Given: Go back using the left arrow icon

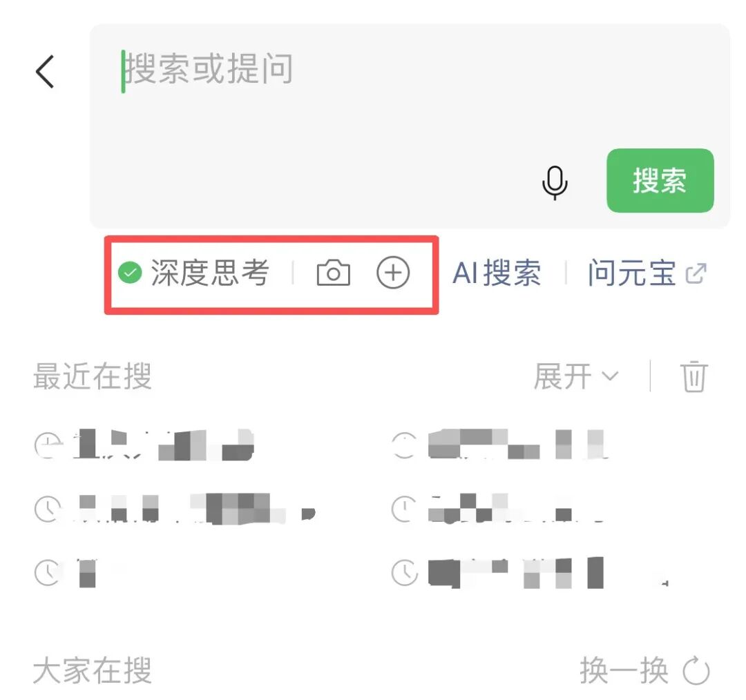Looking at the screenshot, I should click(x=45, y=72).
